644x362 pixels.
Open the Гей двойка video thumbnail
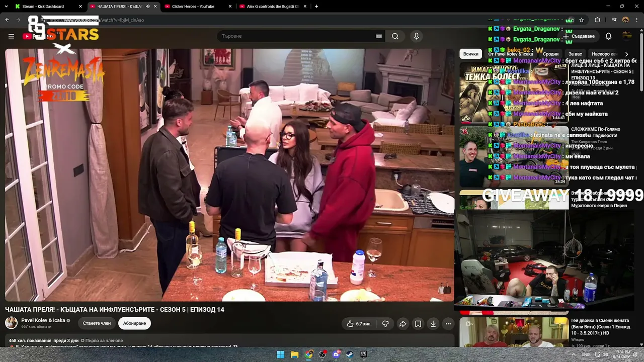[514, 332]
